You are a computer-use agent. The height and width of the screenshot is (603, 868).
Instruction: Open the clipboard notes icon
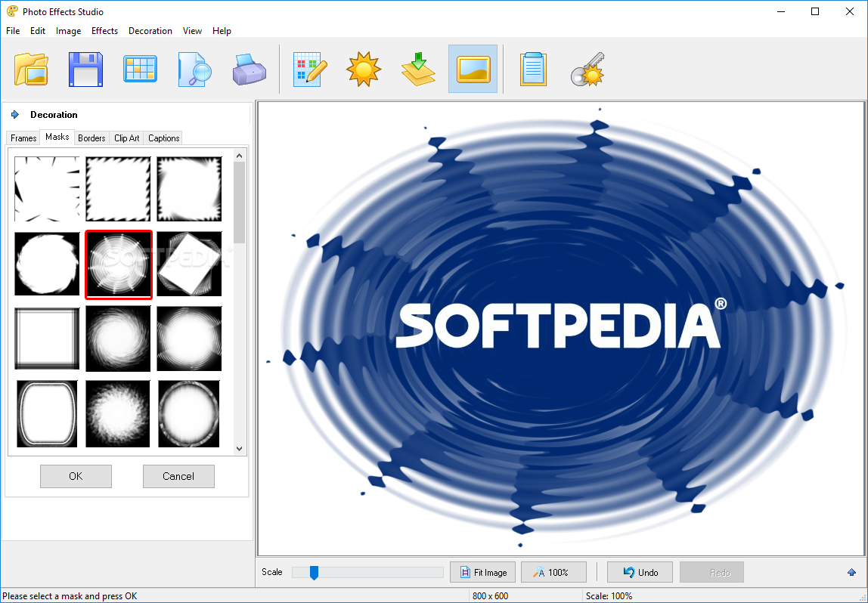(533, 70)
